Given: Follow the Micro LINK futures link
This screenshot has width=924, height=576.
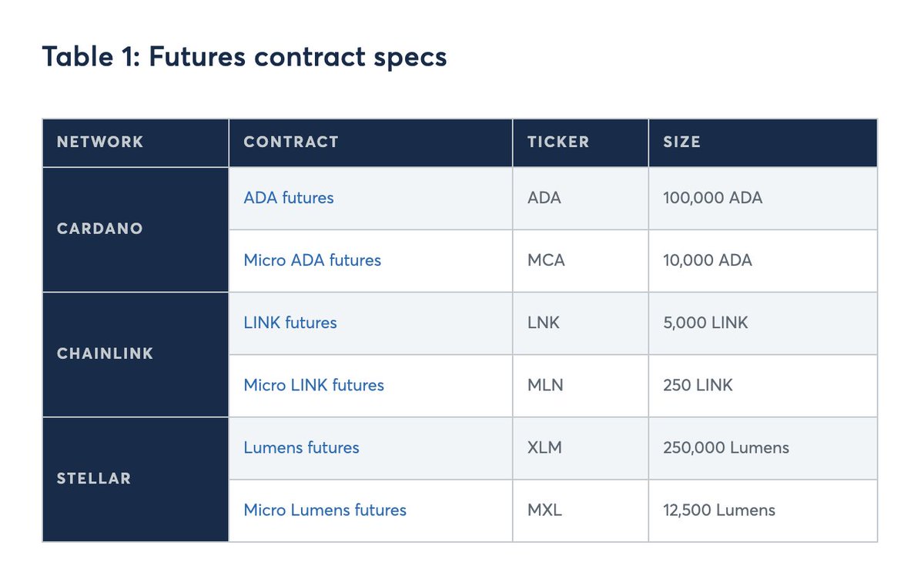Looking at the screenshot, I should coord(313,385).
